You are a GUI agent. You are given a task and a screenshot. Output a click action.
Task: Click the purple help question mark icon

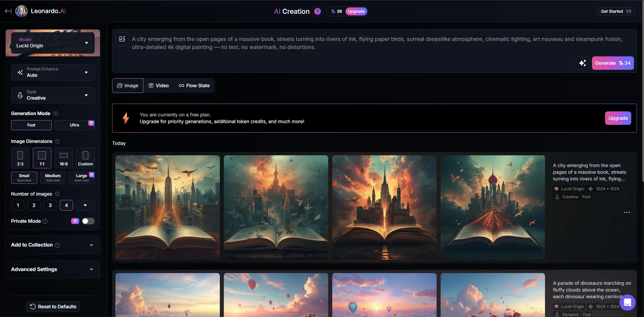317,11
